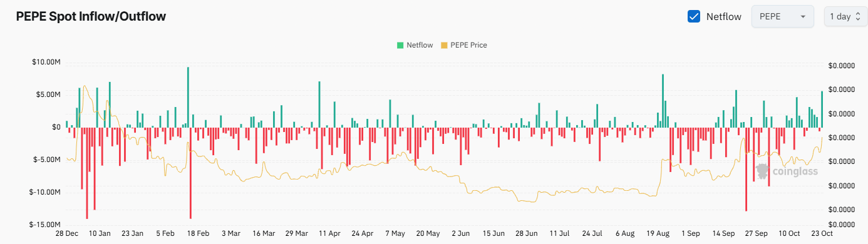The height and width of the screenshot is (244, 868).
Task: Click the 5 Feb date label
Action: pos(165,233)
